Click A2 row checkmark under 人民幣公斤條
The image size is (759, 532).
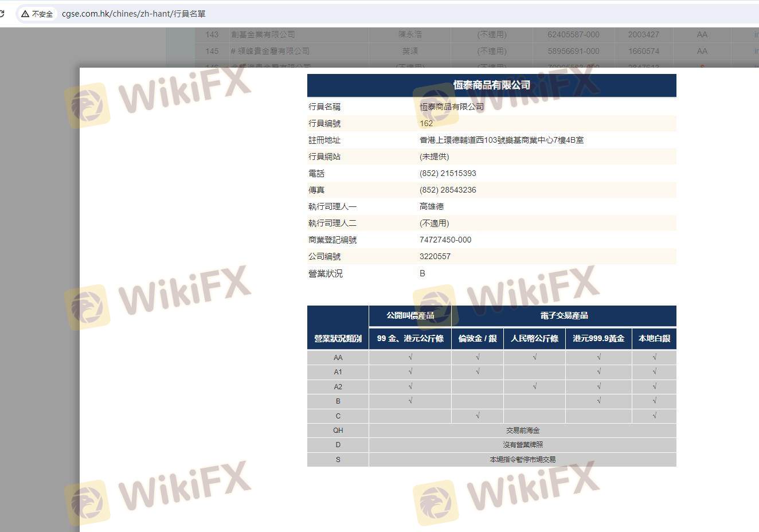pos(535,387)
